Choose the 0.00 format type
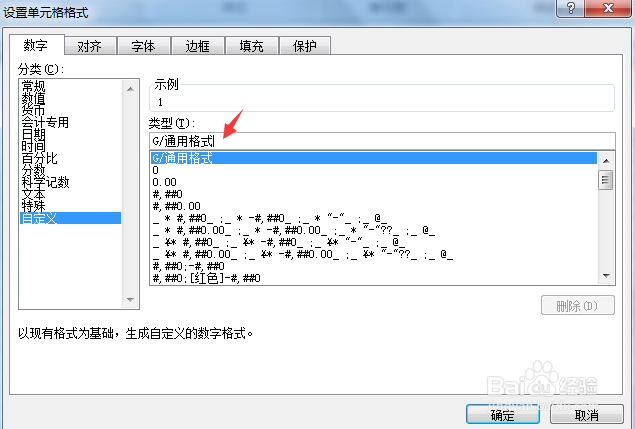The width and height of the screenshot is (635, 429). [164, 182]
